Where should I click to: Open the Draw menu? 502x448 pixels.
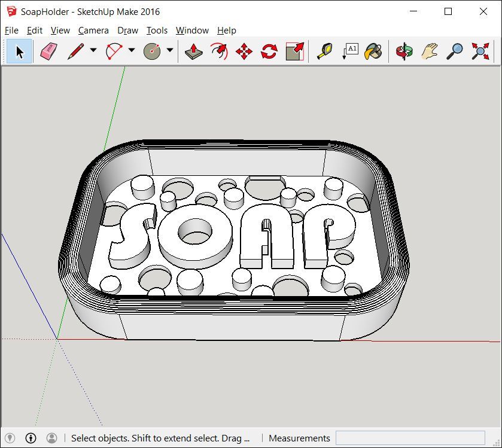click(127, 31)
